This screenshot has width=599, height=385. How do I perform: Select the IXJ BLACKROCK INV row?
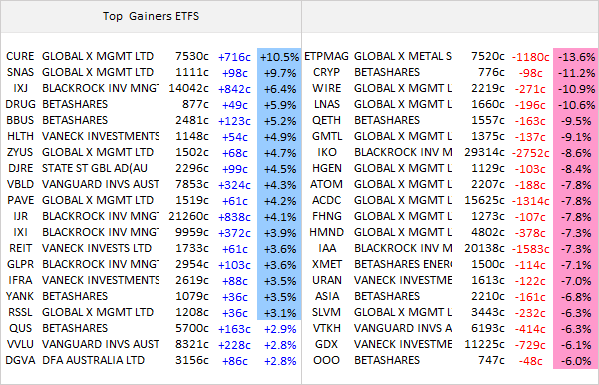[x=151, y=89]
